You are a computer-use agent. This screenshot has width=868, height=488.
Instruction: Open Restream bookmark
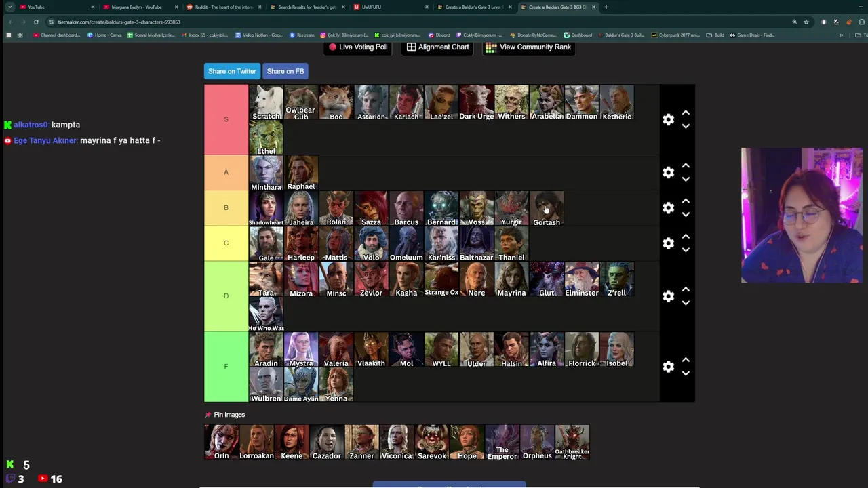tap(302, 35)
